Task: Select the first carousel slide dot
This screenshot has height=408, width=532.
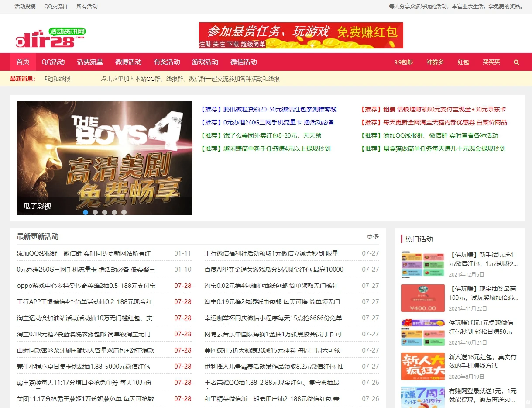Action: 86,212
